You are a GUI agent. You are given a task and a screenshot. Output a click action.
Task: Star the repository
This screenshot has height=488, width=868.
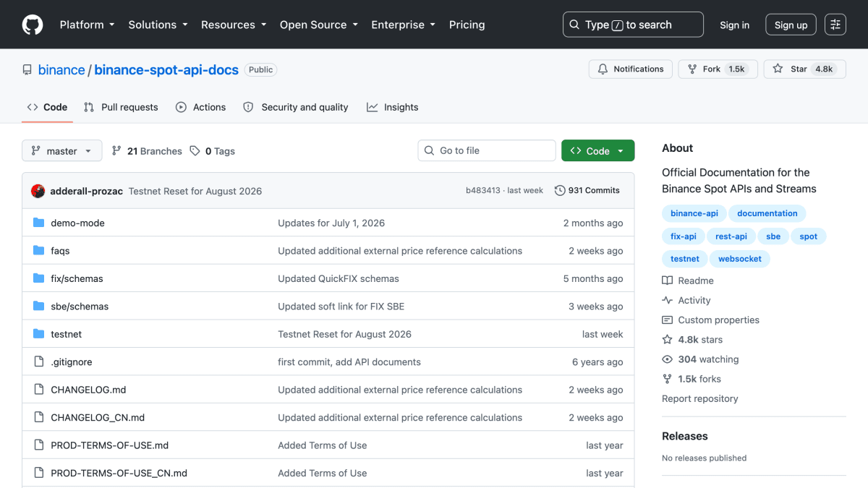(804, 69)
